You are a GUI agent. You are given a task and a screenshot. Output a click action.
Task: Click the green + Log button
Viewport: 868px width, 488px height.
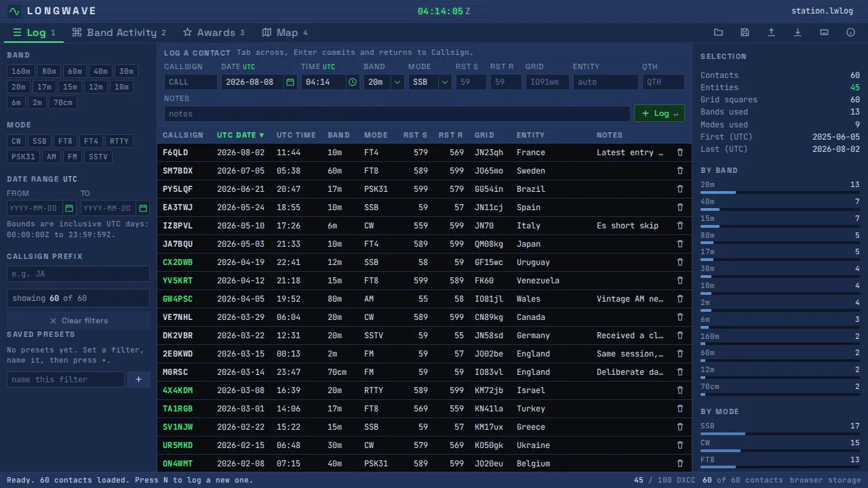(x=659, y=113)
